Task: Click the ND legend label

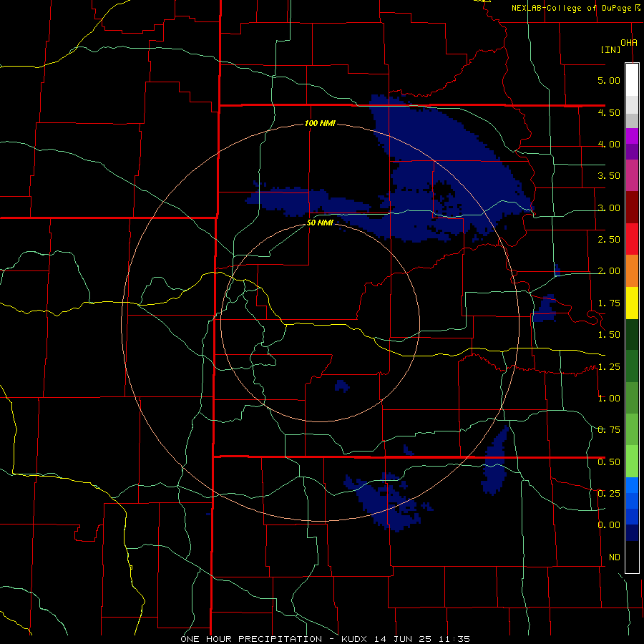Action: tap(615, 557)
